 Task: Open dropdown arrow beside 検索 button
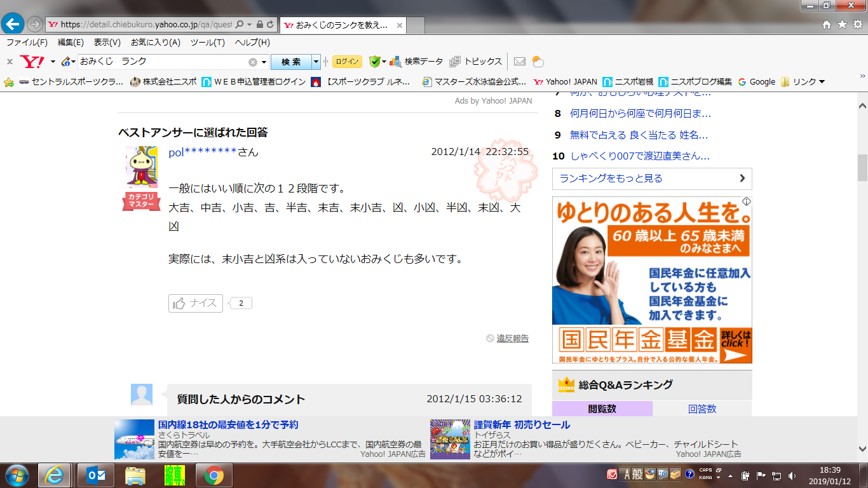click(316, 62)
